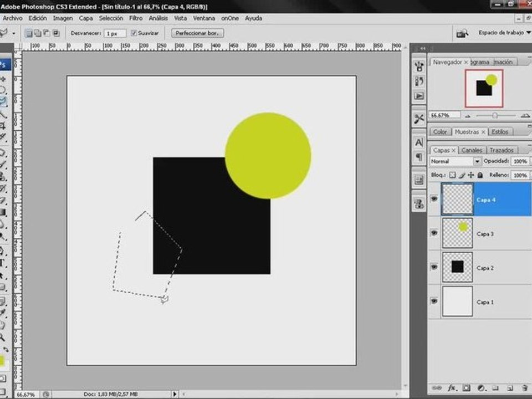Click the link layers icon
The image size is (532, 399).
tap(437, 388)
